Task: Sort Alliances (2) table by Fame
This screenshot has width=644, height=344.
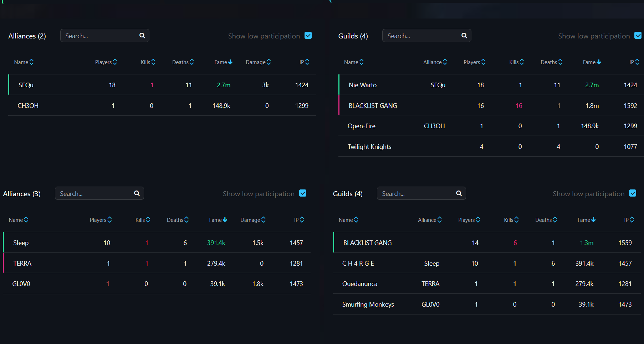Action: (223, 62)
